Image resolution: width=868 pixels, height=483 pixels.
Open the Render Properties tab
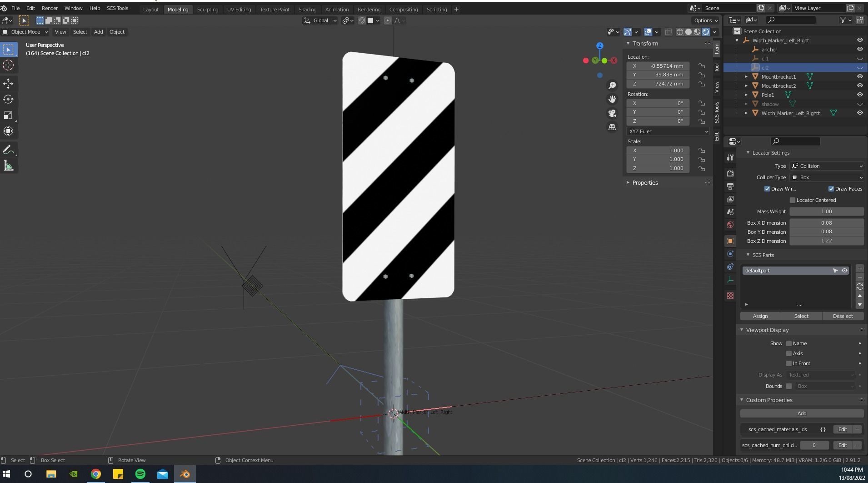click(731, 173)
